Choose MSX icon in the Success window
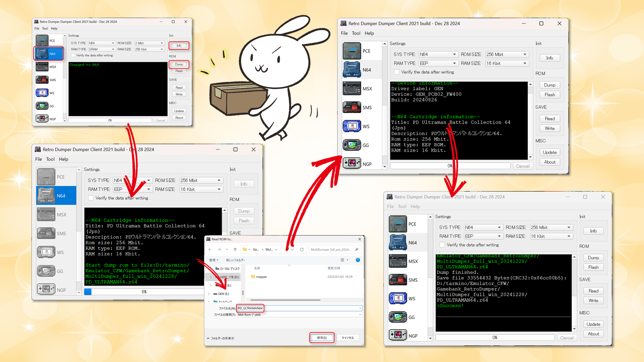 398,261
